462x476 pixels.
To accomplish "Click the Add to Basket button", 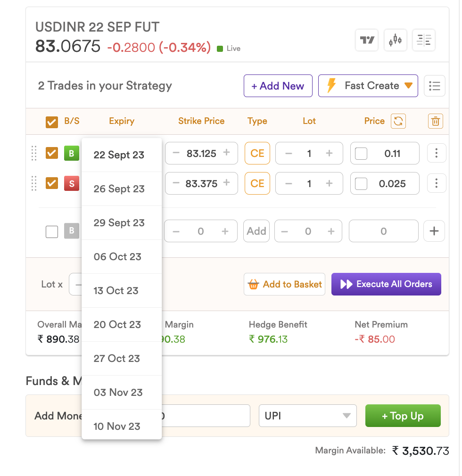I will pos(284,284).
